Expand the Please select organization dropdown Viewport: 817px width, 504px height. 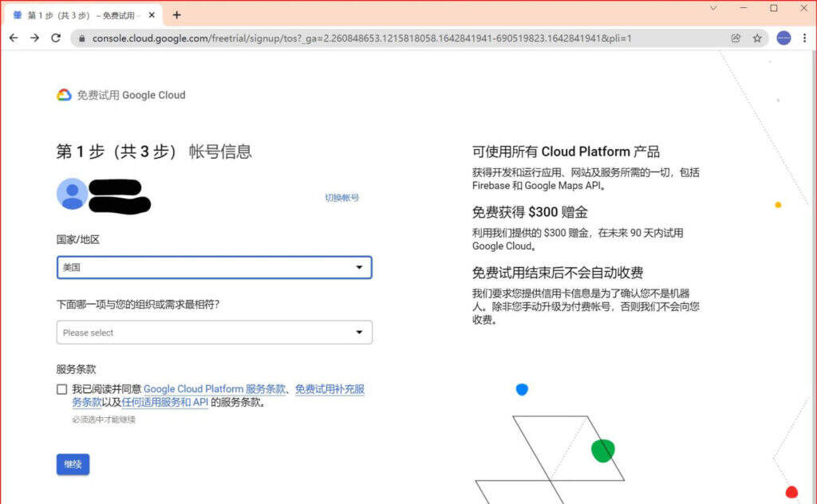coord(214,333)
